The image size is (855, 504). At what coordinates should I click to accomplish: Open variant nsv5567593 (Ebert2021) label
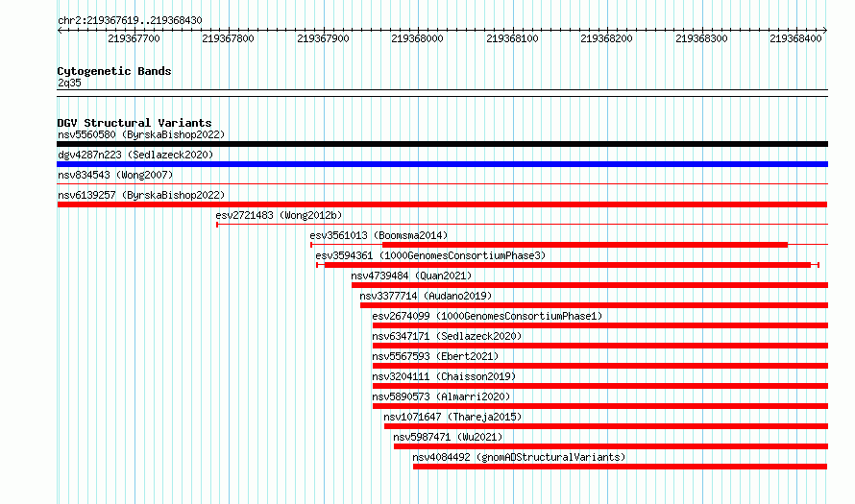(x=435, y=356)
